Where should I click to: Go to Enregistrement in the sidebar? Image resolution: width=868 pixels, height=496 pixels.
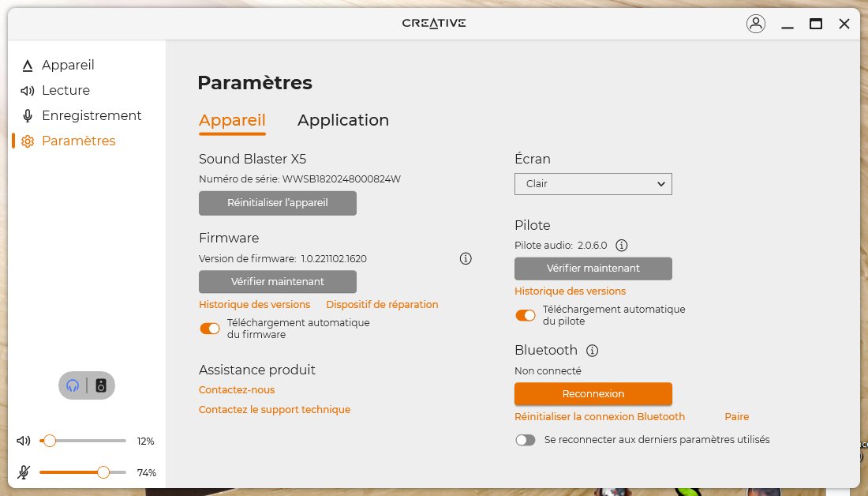(x=91, y=115)
